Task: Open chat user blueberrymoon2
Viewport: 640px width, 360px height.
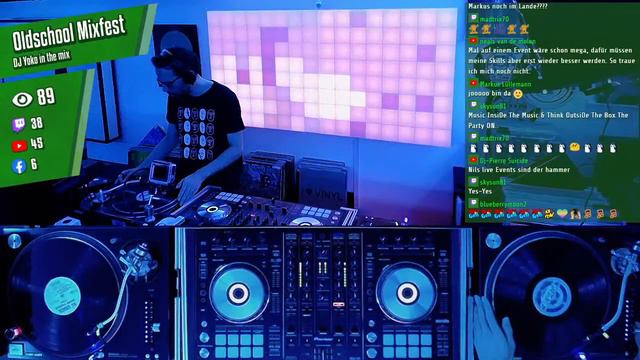Action: (x=503, y=204)
